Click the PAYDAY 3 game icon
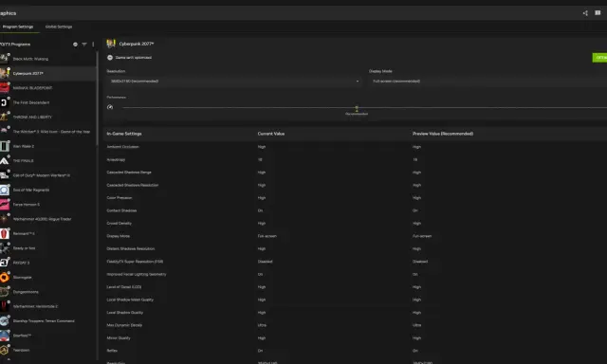 click(4, 263)
